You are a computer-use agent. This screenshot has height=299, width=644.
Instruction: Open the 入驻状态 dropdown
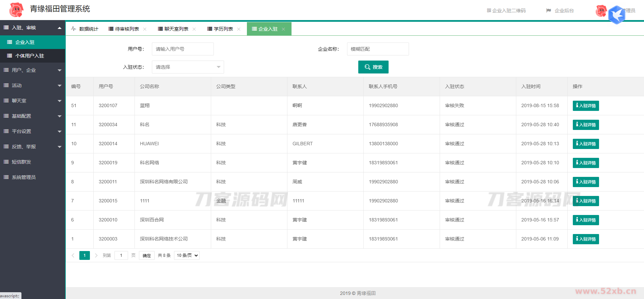tap(188, 67)
